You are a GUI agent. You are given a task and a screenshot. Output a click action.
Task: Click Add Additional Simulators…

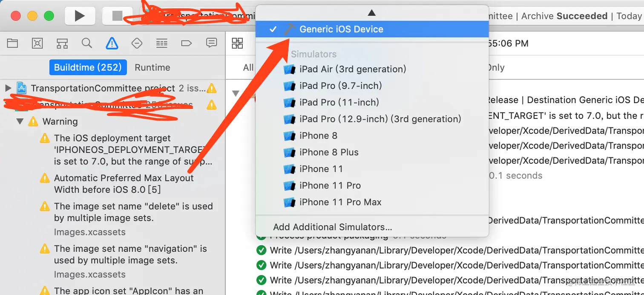point(372,227)
